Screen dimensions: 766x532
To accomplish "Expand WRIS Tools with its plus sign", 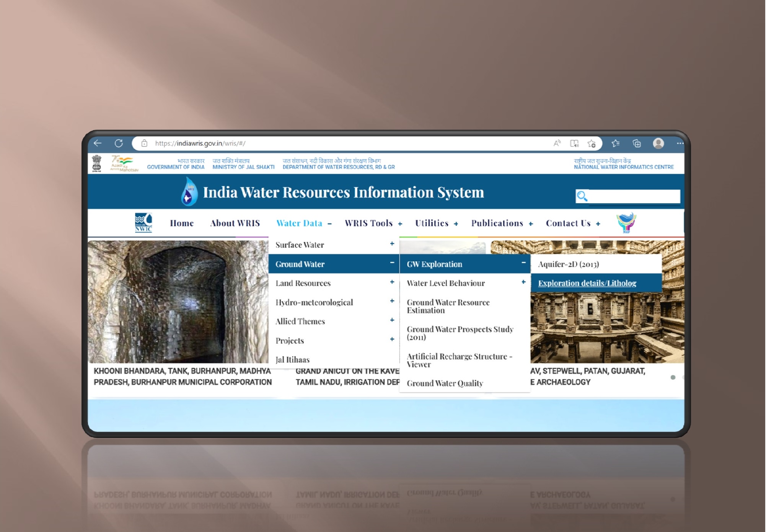I will [400, 224].
